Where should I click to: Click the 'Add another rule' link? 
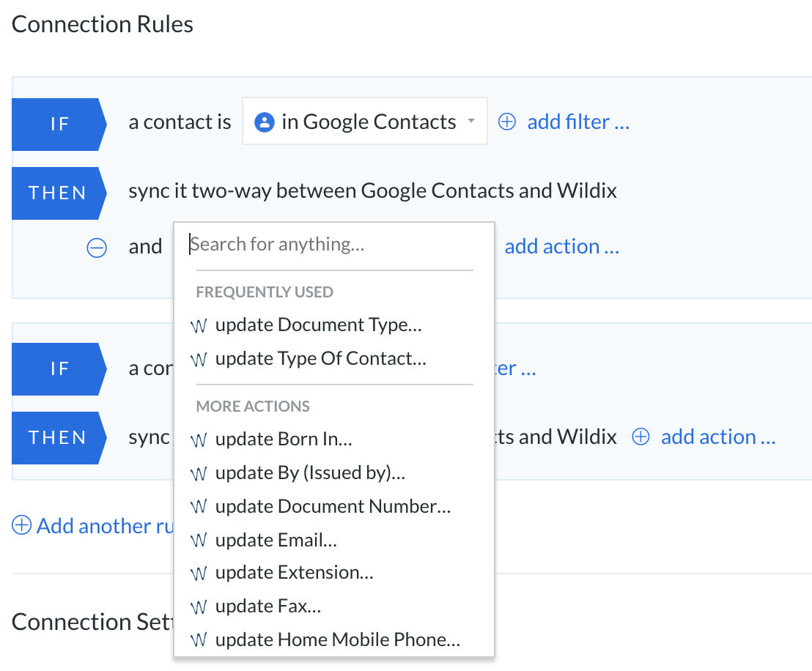tap(106, 526)
